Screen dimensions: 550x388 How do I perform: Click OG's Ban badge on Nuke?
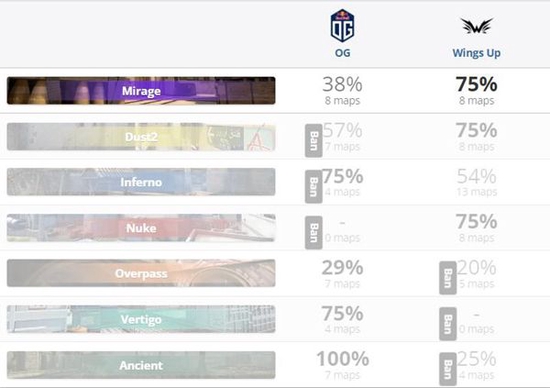314,233
